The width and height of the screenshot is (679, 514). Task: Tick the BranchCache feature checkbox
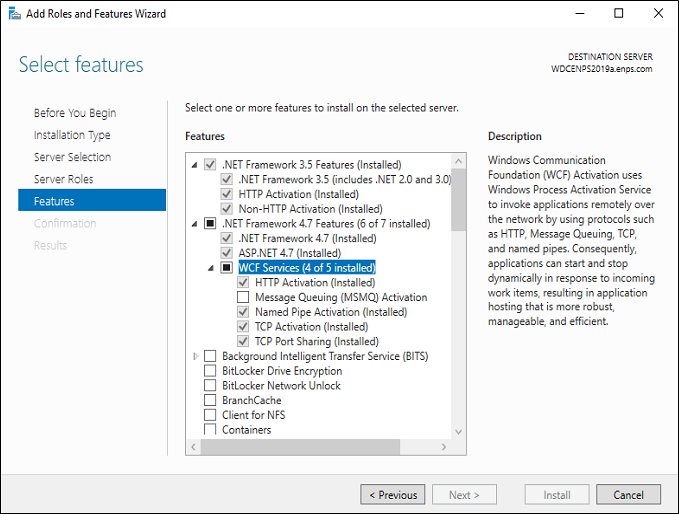(x=210, y=401)
